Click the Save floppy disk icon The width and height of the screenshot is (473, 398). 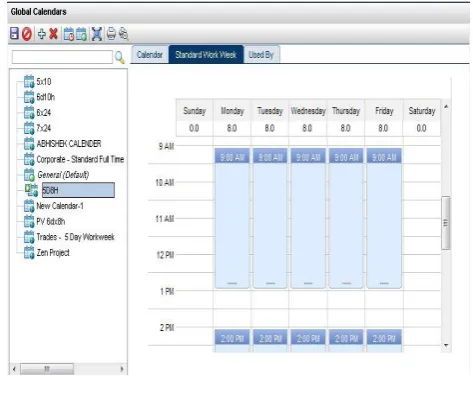tap(14, 34)
